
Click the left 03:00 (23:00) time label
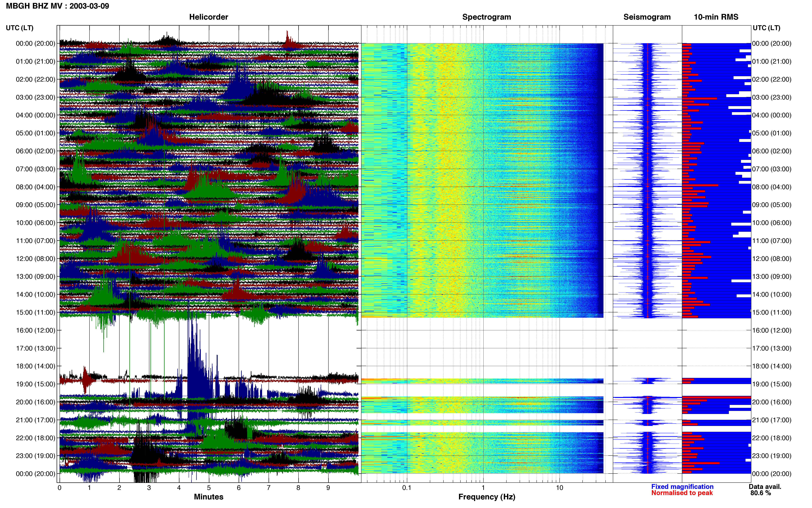36,97
